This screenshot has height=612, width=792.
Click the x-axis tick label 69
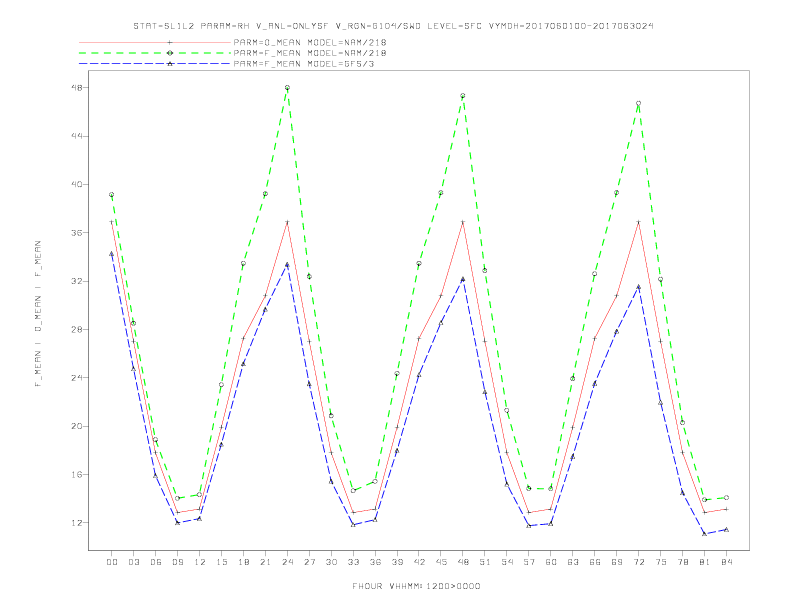point(617,562)
